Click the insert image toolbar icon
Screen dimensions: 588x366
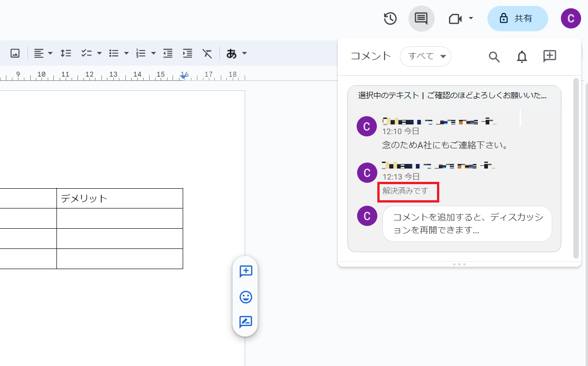point(15,53)
